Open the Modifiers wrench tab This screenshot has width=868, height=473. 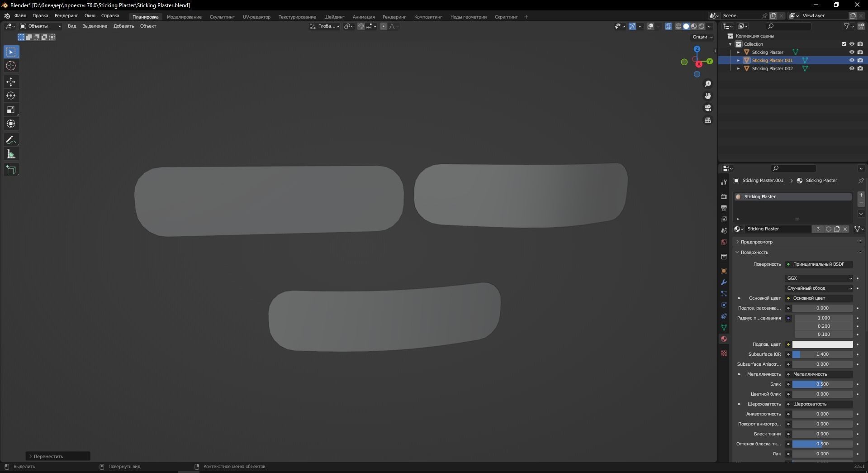click(724, 282)
